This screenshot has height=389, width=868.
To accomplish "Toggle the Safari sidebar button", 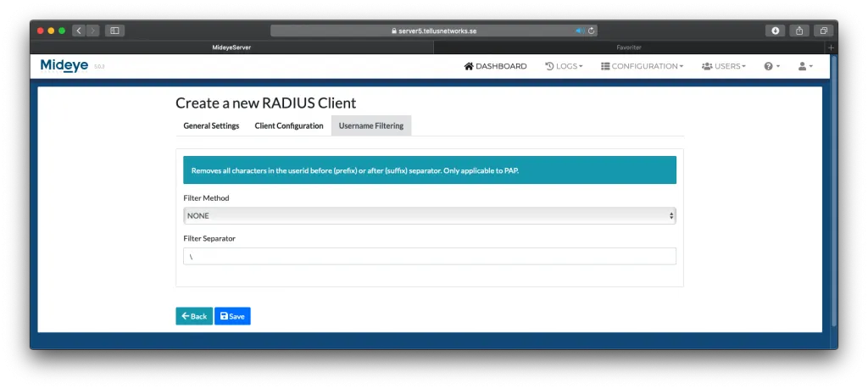I will tap(114, 31).
